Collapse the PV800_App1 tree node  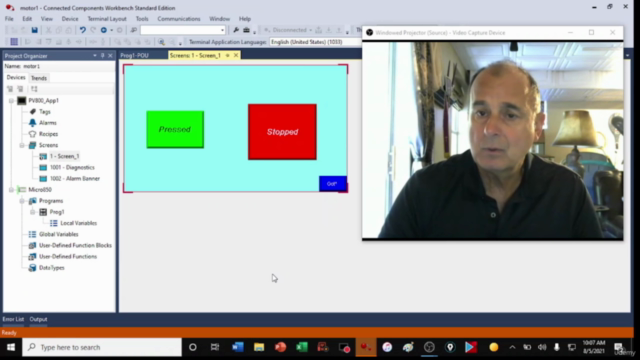point(11,100)
